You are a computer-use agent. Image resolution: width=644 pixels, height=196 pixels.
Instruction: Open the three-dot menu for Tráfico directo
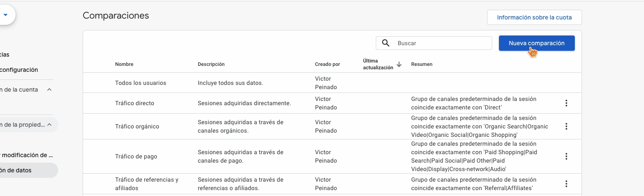566,103
